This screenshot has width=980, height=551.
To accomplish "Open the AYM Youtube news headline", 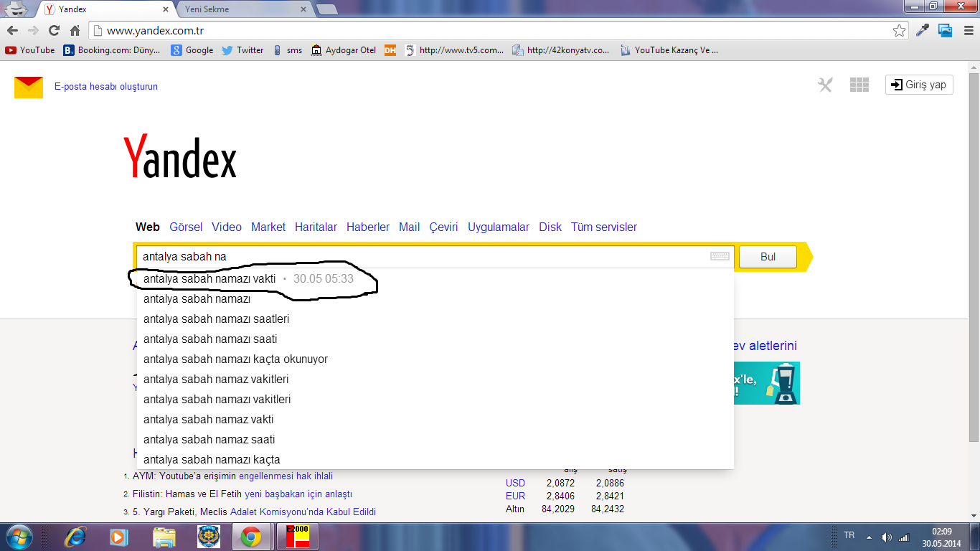I will coord(232,476).
